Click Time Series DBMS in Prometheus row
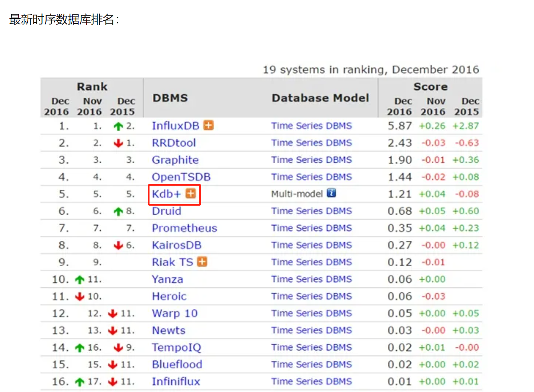The height and width of the screenshot is (392, 534). [x=312, y=228]
